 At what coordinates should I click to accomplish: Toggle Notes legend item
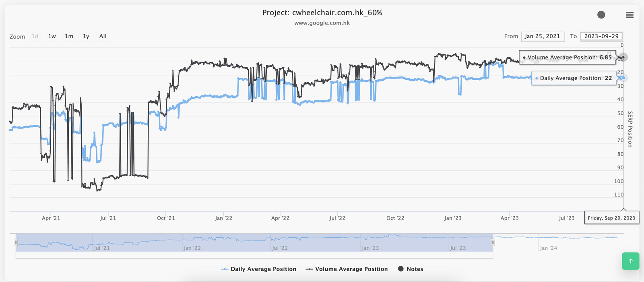tap(410, 269)
